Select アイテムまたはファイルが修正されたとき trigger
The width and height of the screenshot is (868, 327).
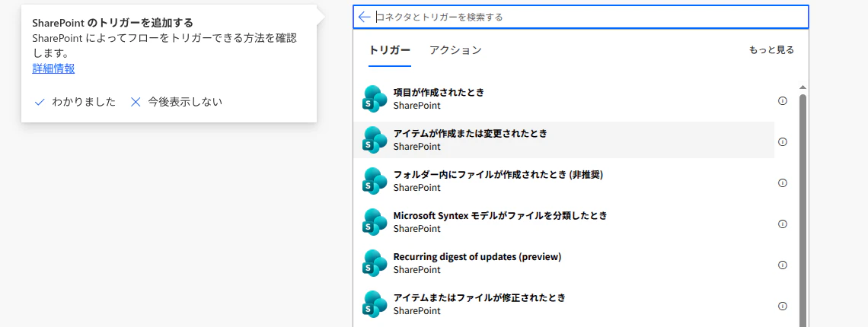pos(563,303)
